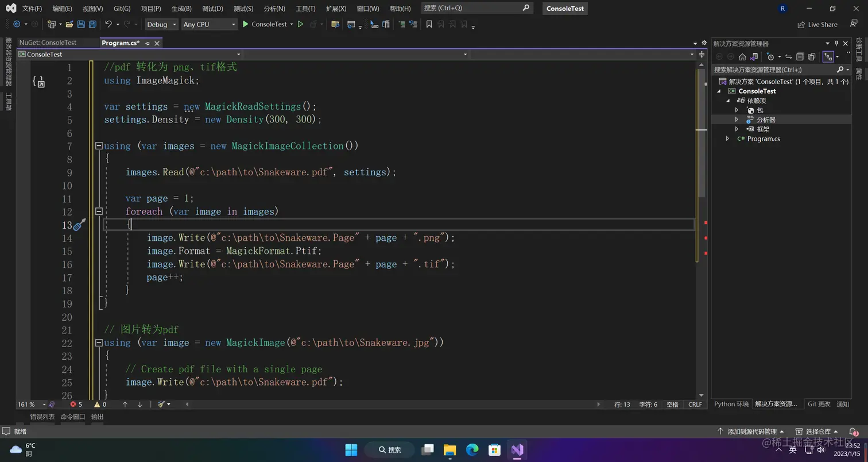Viewport: 868px width, 462px height.
Task: Click next issue down arrow in editor status
Action: point(139,405)
